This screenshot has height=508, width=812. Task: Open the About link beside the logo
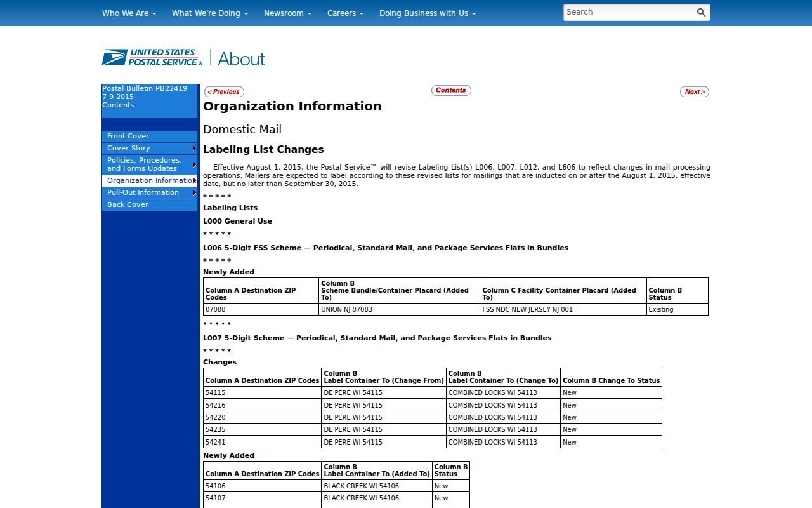pos(241,59)
